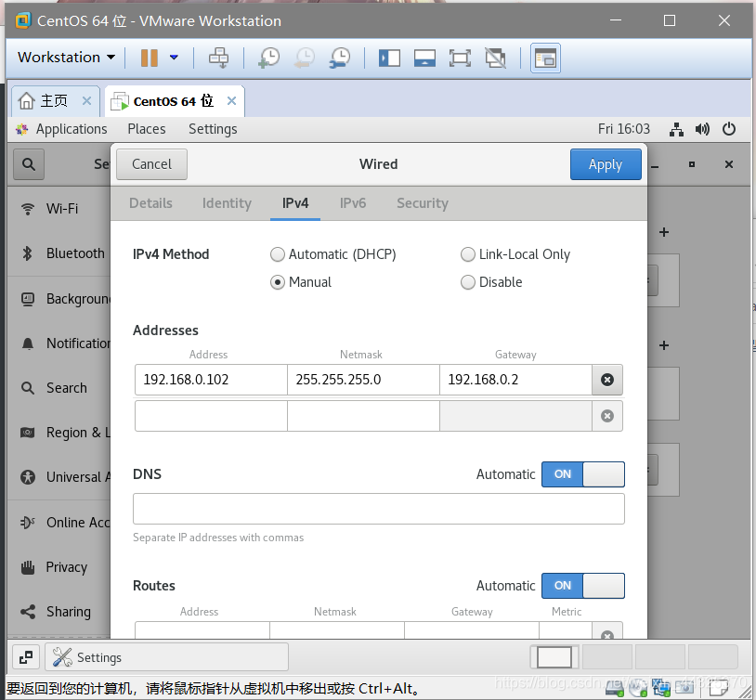Viewport: 756px width, 700px height.
Task: Close the CentOS 64 位 tab
Action: (x=232, y=101)
